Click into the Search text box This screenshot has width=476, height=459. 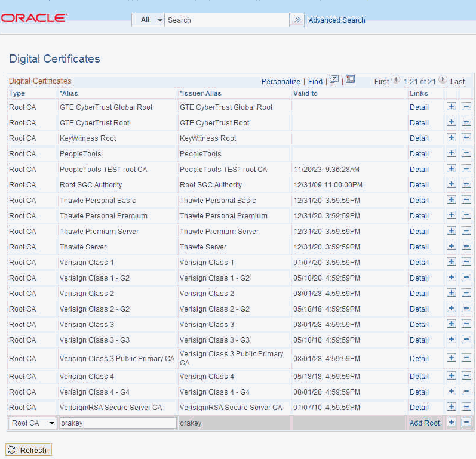pyautogui.click(x=227, y=20)
